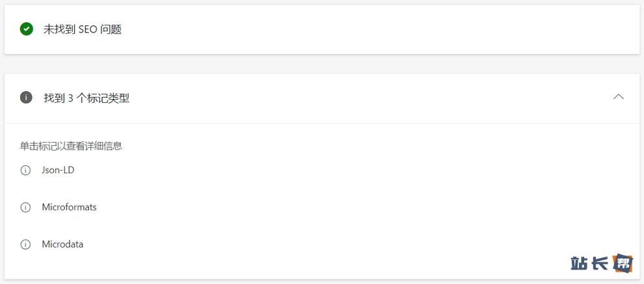
Task: Click the info icon next to Microformats
Action: [26, 208]
